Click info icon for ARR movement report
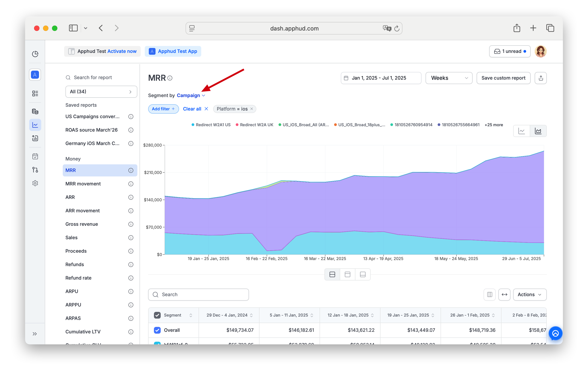The image size is (588, 378). (131, 211)
